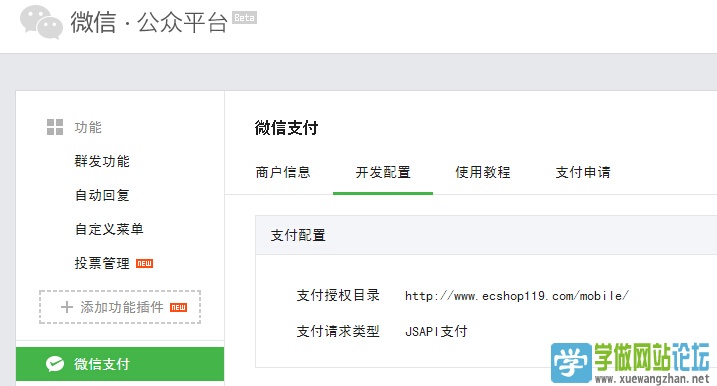Select the 功能 section heading
This screenshot has height=386, width=717.
coord(88,127)
